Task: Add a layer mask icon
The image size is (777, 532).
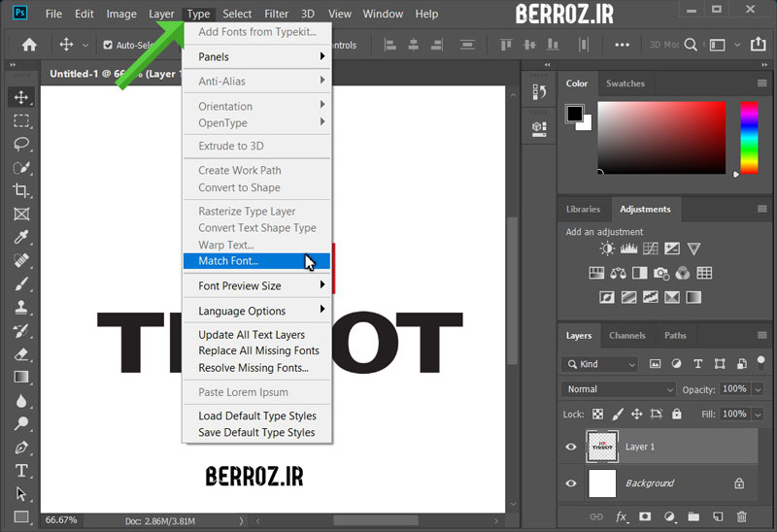Action: 645,516
